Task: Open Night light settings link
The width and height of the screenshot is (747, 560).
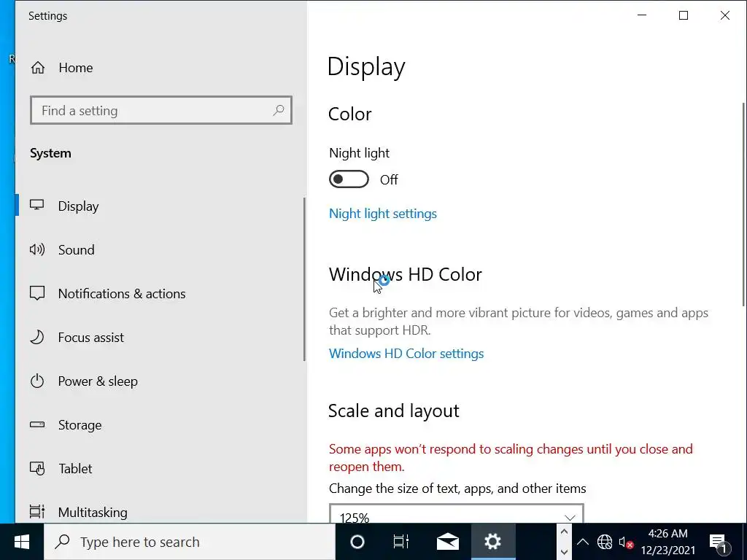Action: pos(382,214)
